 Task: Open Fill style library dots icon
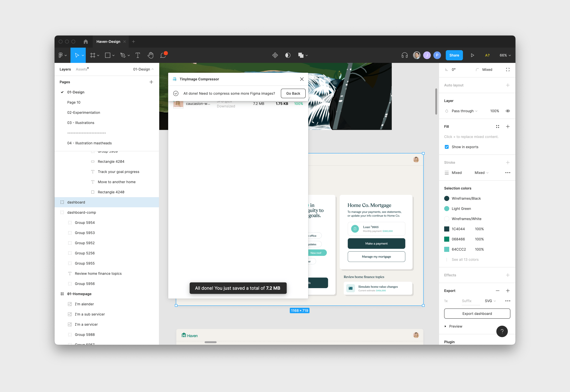pos(497,126)
